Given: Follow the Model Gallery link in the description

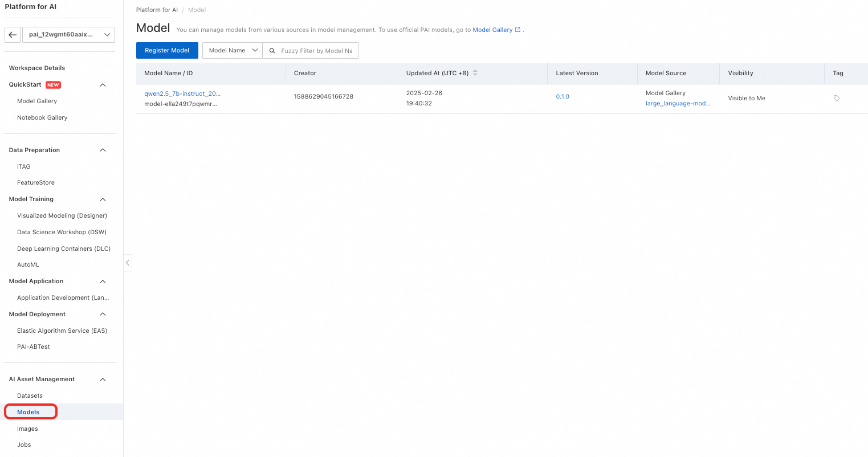Looking at the screenshot, I should 492,30.
